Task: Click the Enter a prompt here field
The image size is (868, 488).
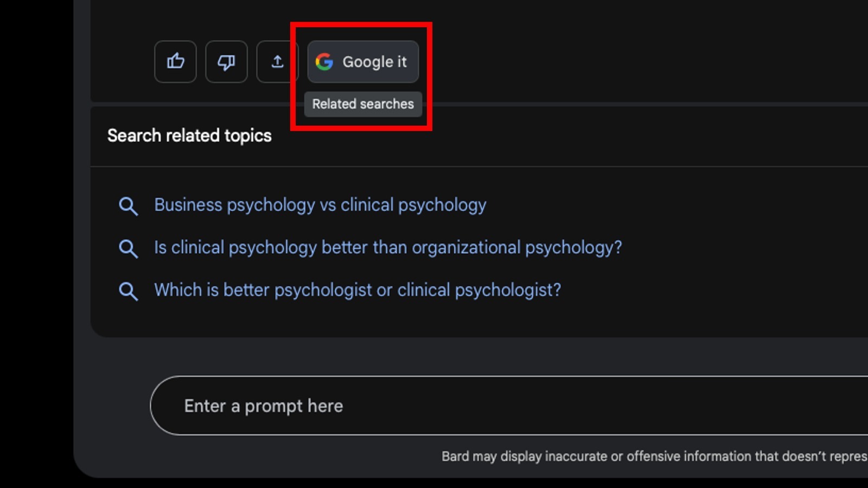Action: pyautogui.click(x=263, y=406)
